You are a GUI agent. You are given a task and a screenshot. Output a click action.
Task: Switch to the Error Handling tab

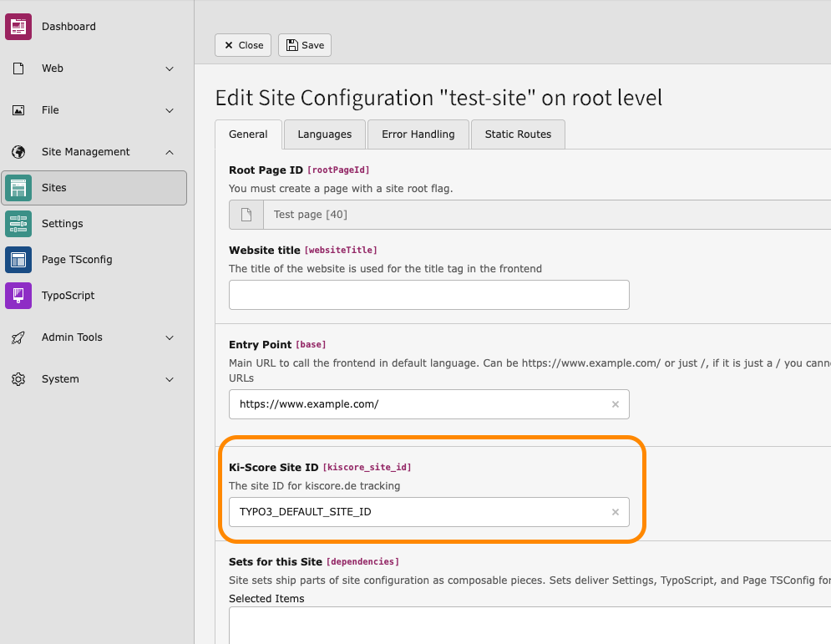[418, 134]
